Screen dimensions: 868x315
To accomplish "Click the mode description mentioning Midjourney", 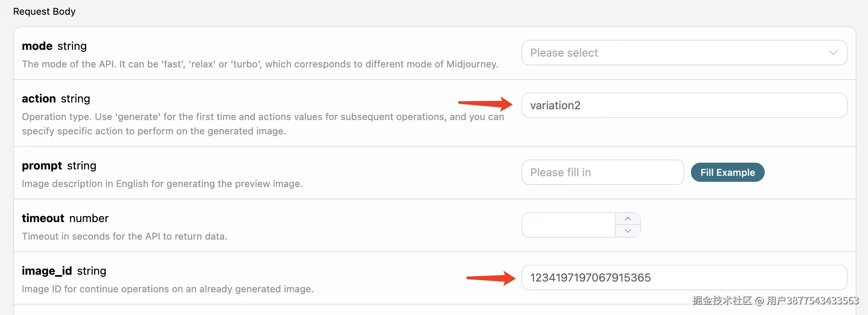I will pos(260,64).
